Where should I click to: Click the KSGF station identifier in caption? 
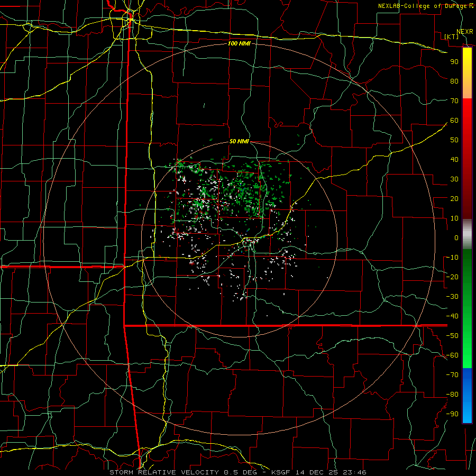pyautogui.click(x=281, y=472)
